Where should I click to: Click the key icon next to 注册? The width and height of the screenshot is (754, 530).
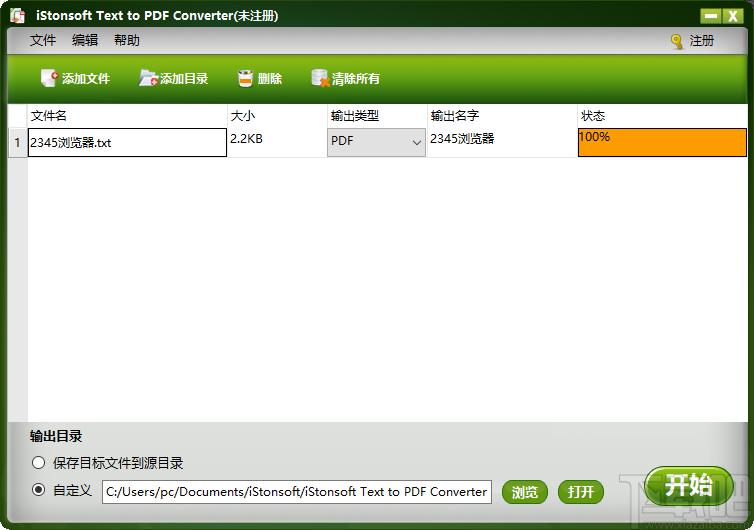pos(677,41)
